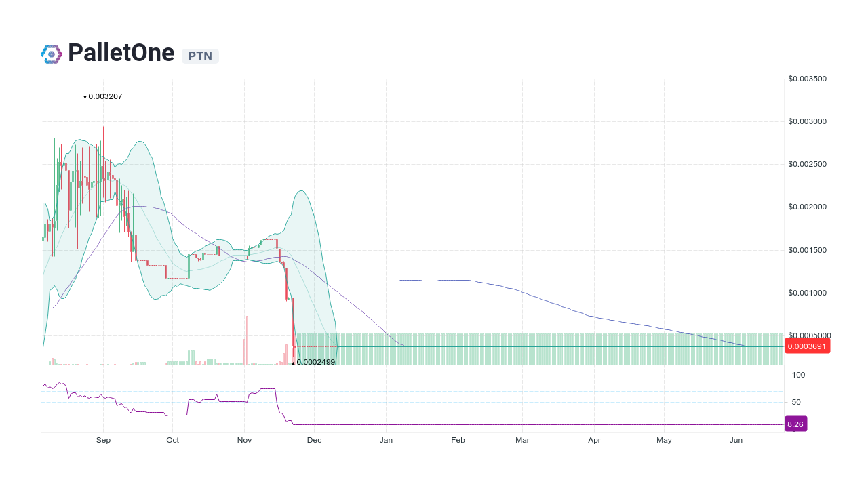Click the Jun label on the time axis
The image size is (868, 488).
[736, 440]
